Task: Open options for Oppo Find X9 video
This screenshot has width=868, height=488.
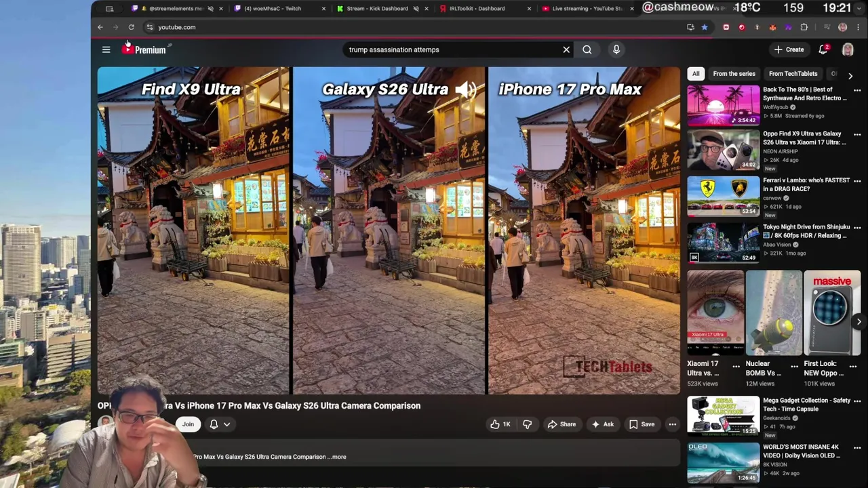Action: 857,134
